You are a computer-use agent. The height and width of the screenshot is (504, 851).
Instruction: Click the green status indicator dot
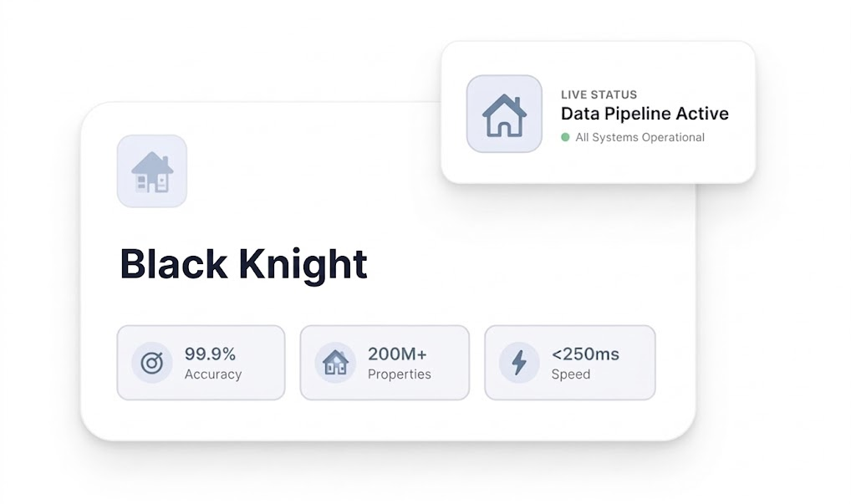tap(565, 137)
